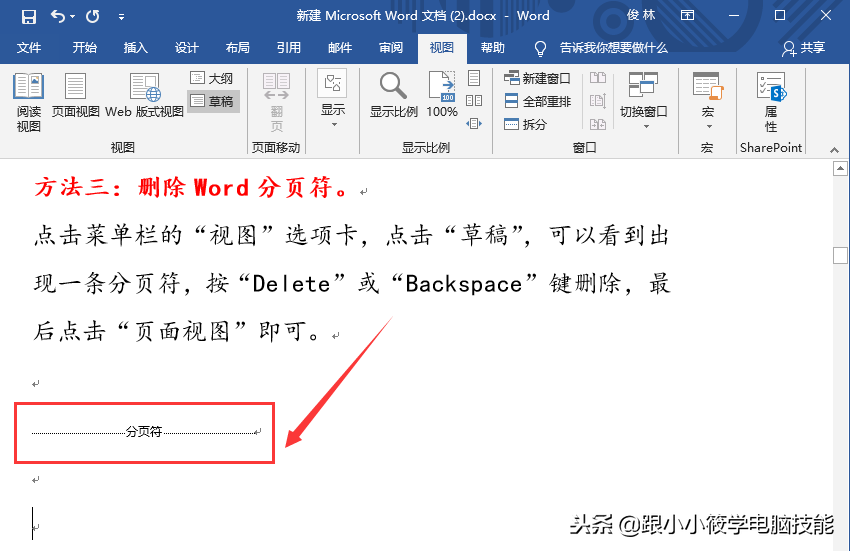Open Customize Quick Access Toolbar dropdown

click(x=121, y=17)
